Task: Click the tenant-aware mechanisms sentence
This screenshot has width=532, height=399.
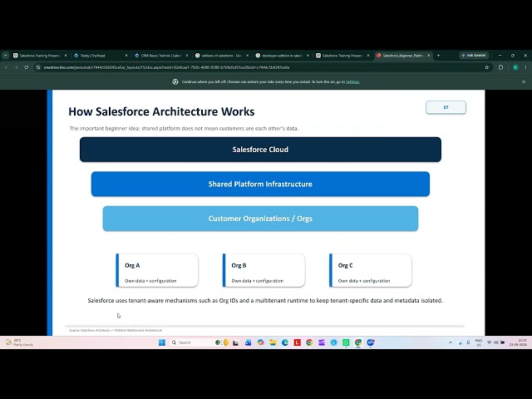Action: (265, 300)
